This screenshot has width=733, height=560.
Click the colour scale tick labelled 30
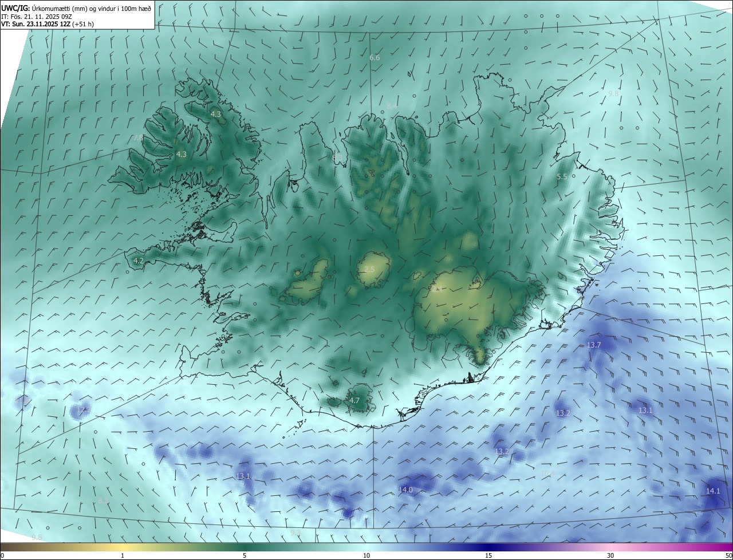[x=610, y=555]
